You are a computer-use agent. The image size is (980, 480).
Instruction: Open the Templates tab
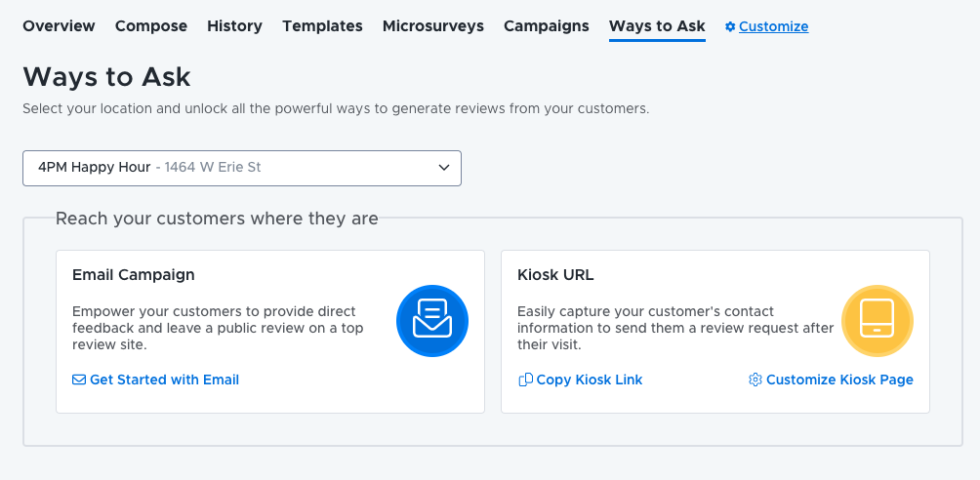coord(322,26)
